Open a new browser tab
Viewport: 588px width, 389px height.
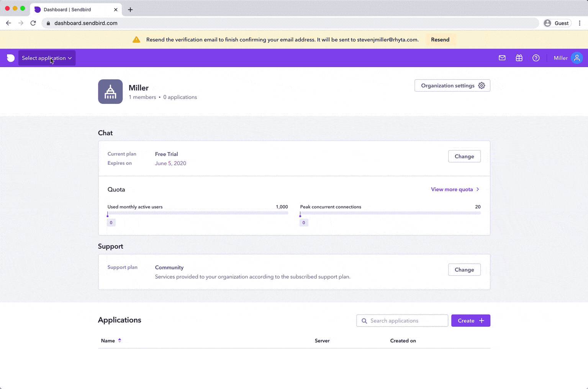(130, 10)
